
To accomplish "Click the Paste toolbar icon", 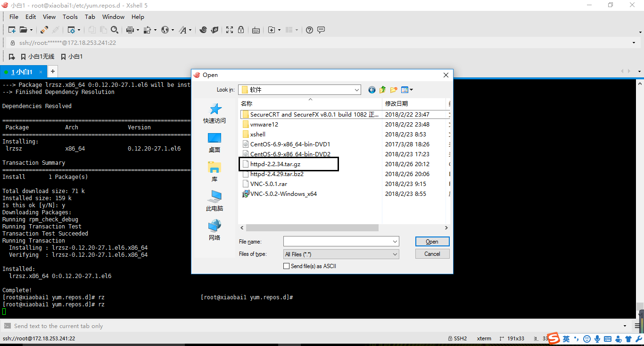I will 103,30.
